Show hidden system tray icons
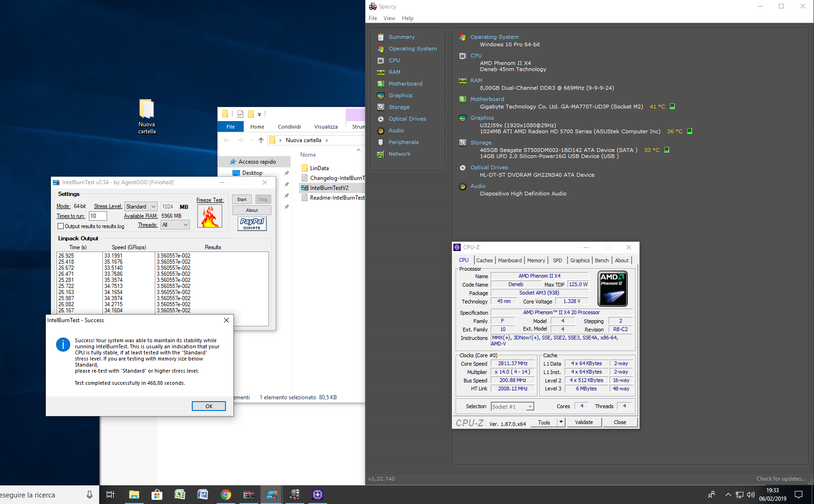This screenshot has height=504, width=814. 728,495
